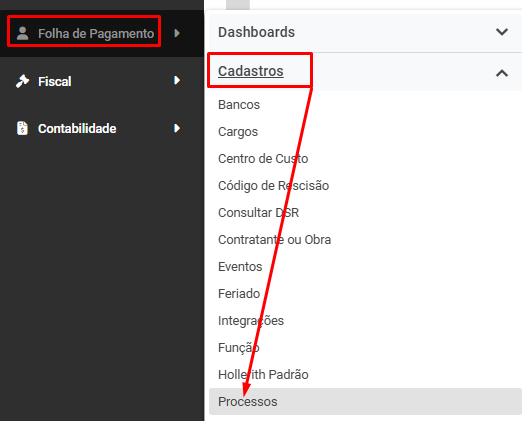Click the Dashboards section header
The height and width of the screenshot is (421, 522).
point(256,32)
